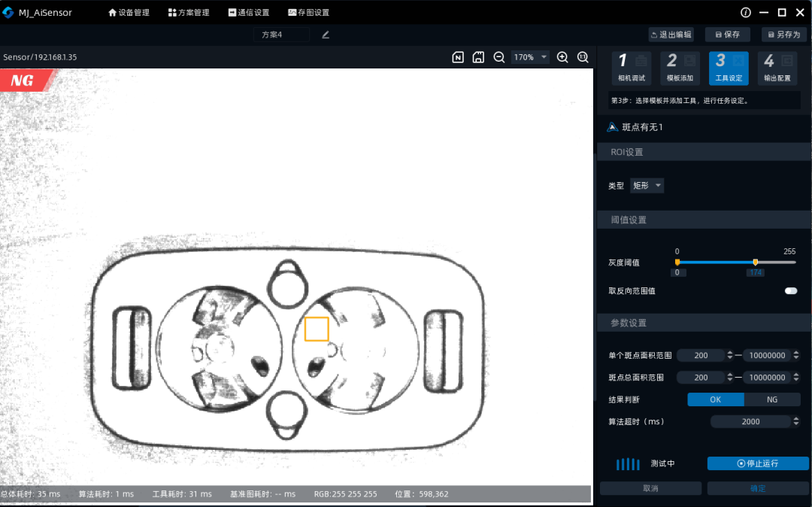Switch to step 4 输出配置
This screenshot has width=812, height=507.
click(x=777, y=68)
